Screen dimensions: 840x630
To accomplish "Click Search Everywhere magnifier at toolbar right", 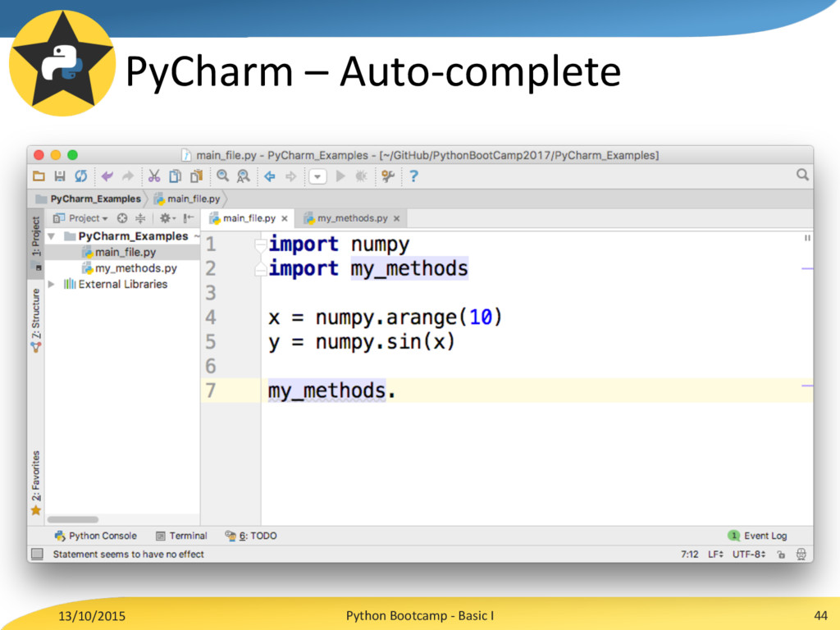I will click(x=802, y=175).
